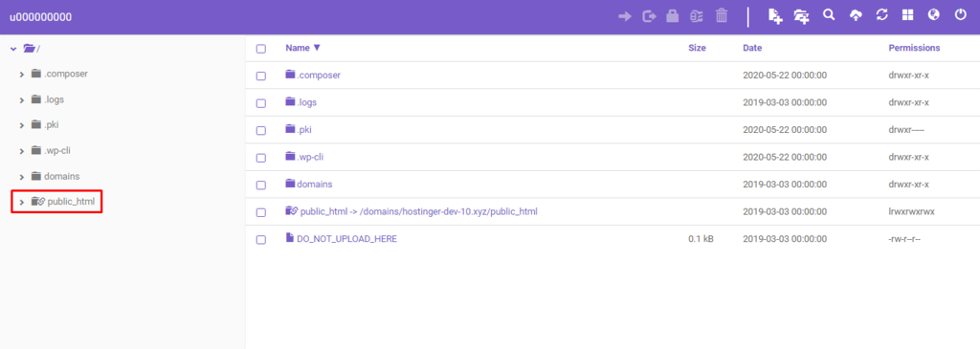Screen dimensions: 980x349
Task: Log out using the power icon
Action: [961, 15]
